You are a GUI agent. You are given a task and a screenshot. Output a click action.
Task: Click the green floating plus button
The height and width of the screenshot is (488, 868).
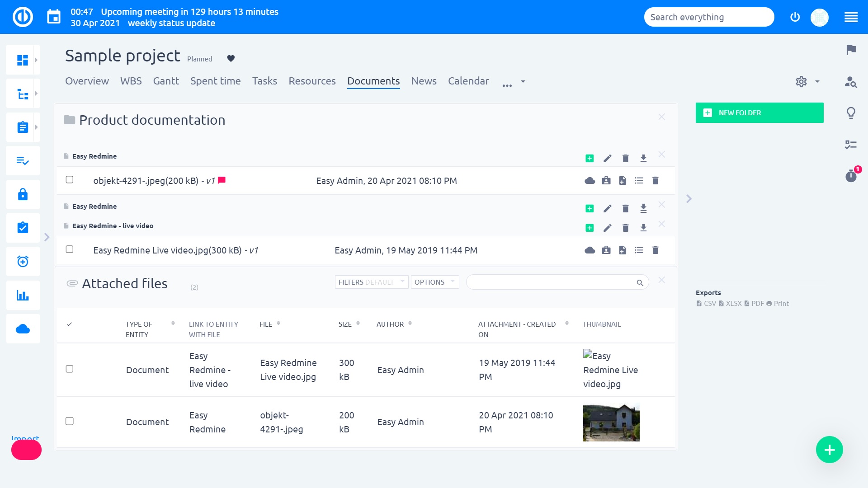[829, 450]
